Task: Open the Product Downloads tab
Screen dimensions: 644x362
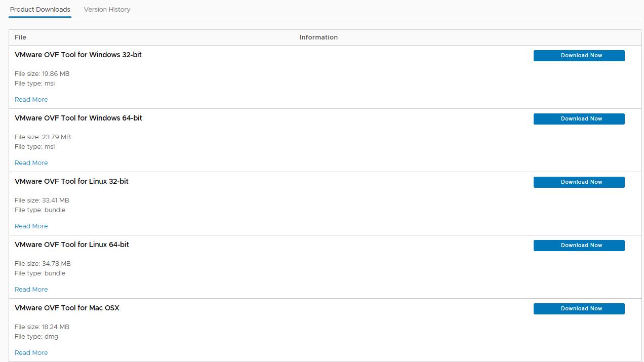Action: [x=40, y=10]
